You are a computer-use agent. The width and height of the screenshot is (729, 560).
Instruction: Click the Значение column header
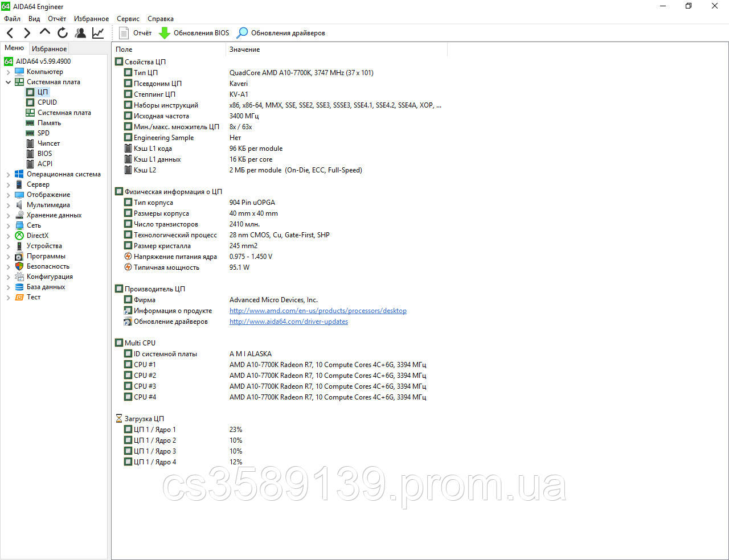tap(337, 50)
